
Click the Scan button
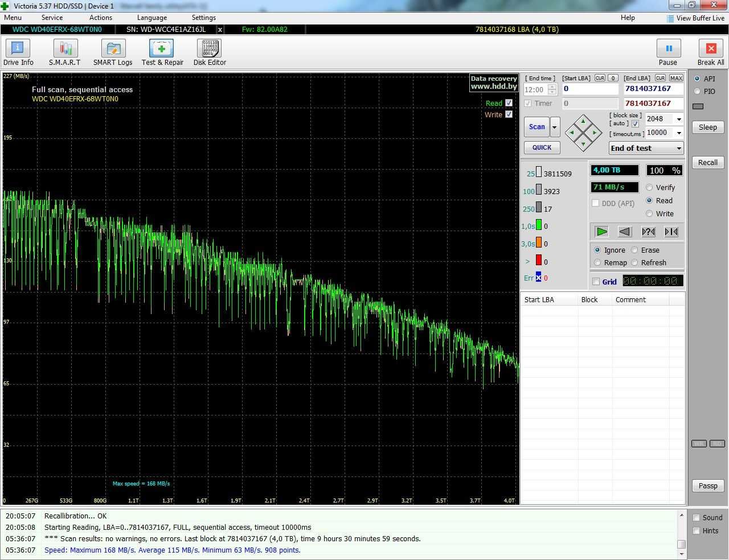(536, 127)
